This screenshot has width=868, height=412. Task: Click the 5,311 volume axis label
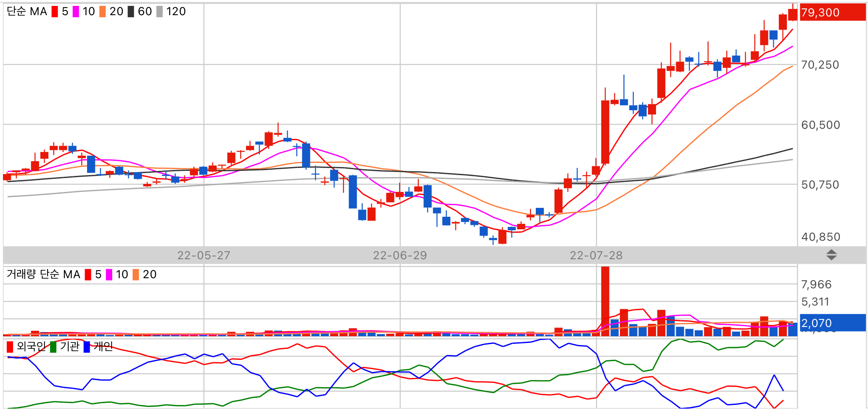pyautogui.click(x=815, y=302)
